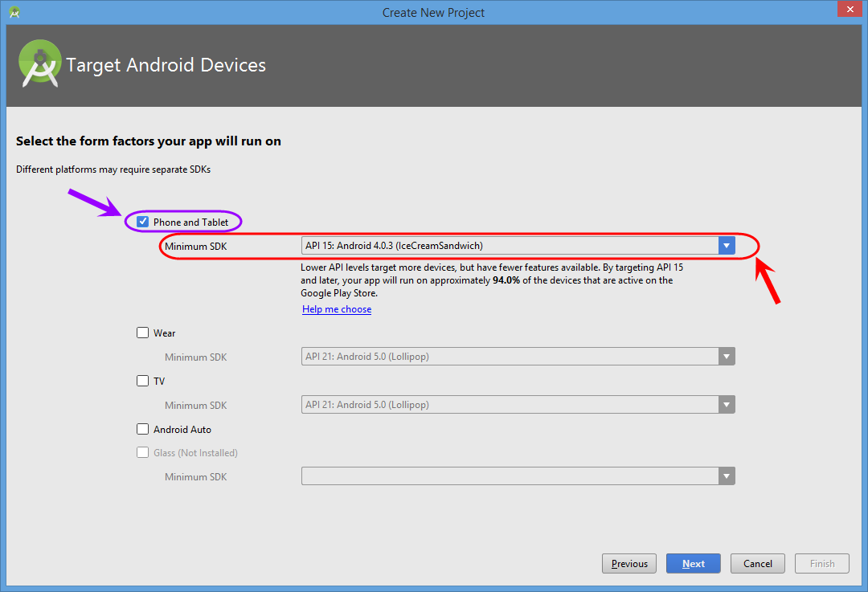868x592 pixels.
Task: Click the Create New Project window title
Action: 433,12
